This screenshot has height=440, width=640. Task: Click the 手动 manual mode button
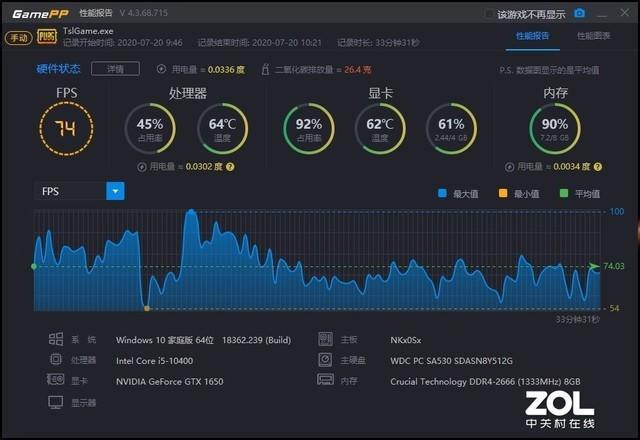[18, 37]
